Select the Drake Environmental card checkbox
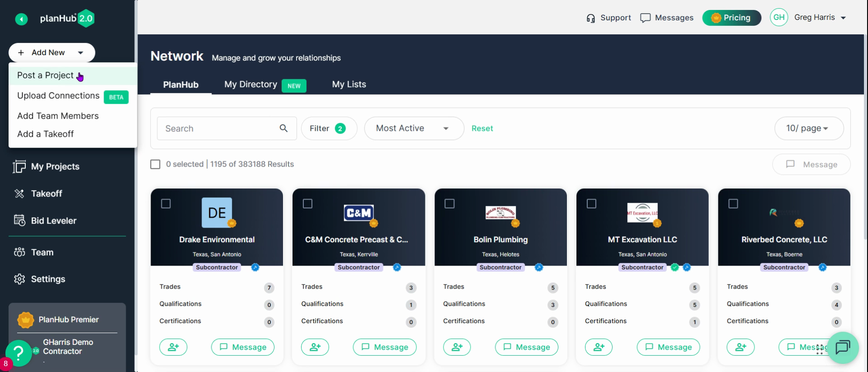Screen dimensions: 868x372 pyautogui.click(x=166, y=204)
